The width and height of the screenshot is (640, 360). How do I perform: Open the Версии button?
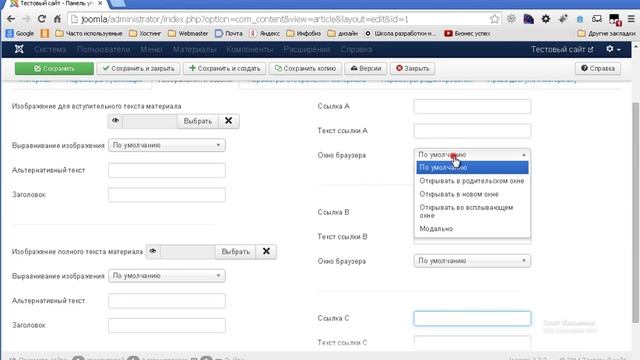tap(366, 69)
